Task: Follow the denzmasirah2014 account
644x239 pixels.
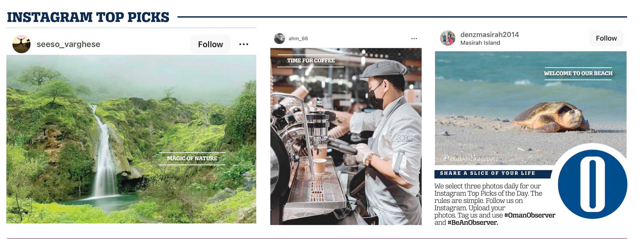Action: coord(606,38)
